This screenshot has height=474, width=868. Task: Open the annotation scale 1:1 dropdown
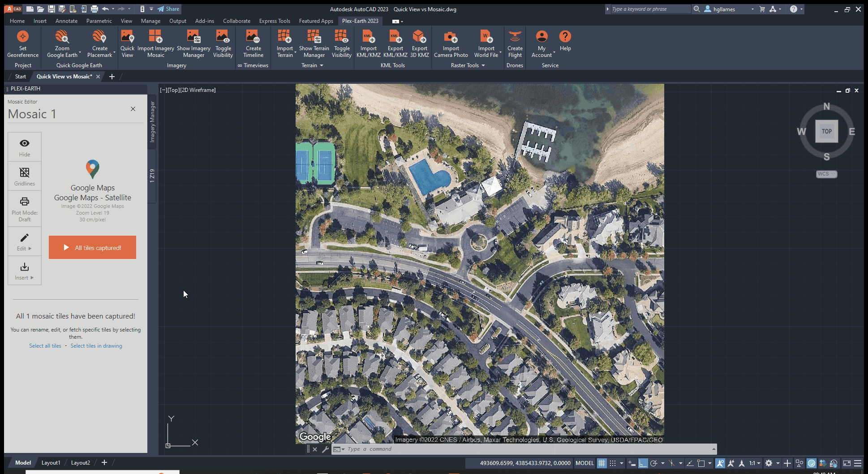point(755,463)
